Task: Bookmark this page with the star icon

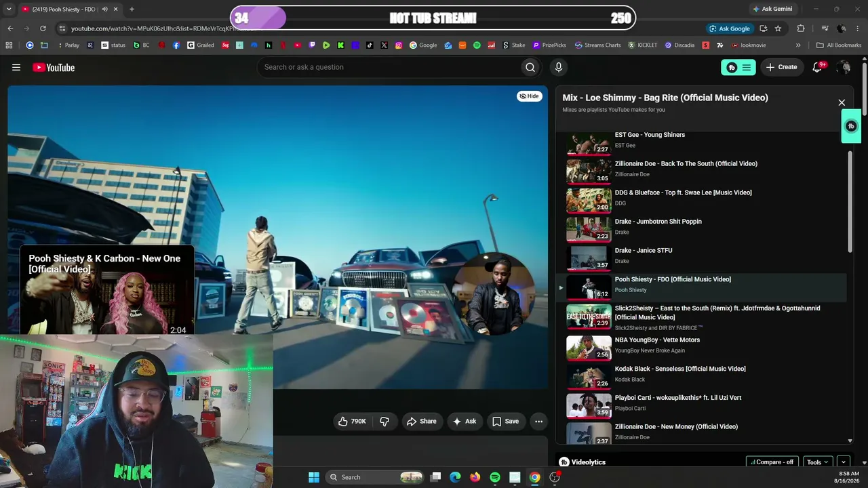Action: coord(778,28)
